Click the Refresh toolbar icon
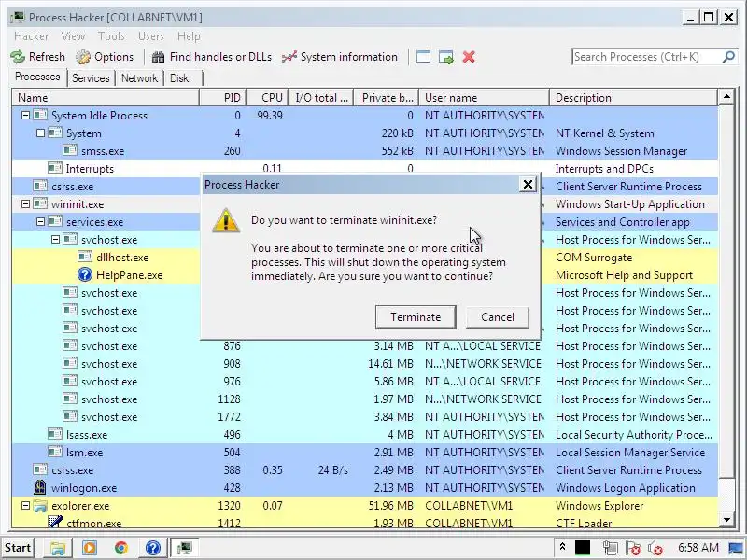The width and height of the screenshot is (747, 560). 18,57
